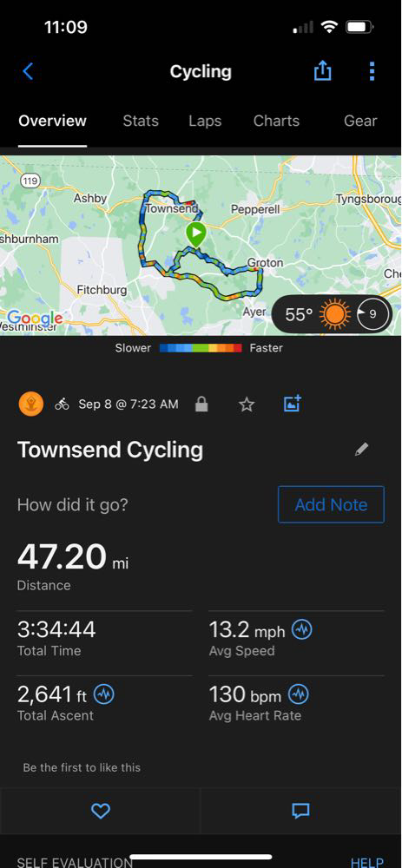Open the Gear tab
The height and width of the screenshot is (868, 402).
point(360,121)
